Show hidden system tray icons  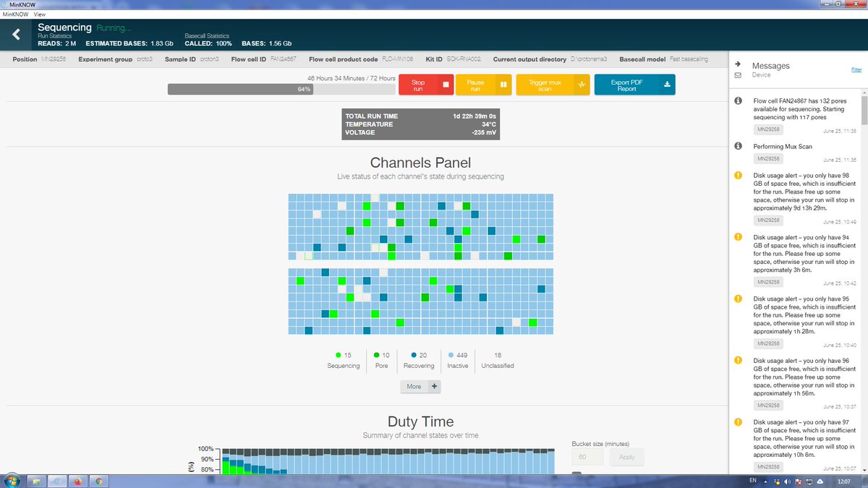[x=767, y=481]
